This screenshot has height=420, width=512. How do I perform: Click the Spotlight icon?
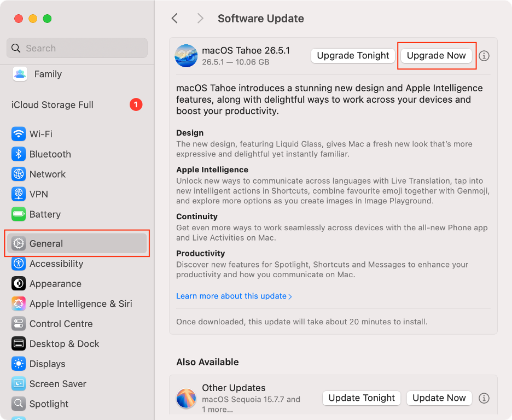[x=19, y=404]
